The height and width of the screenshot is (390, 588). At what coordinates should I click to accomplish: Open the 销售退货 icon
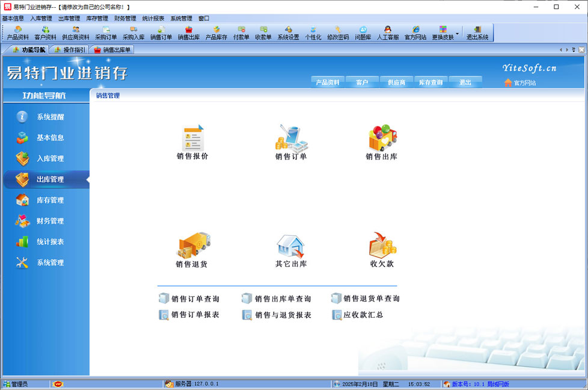point(192,247)
